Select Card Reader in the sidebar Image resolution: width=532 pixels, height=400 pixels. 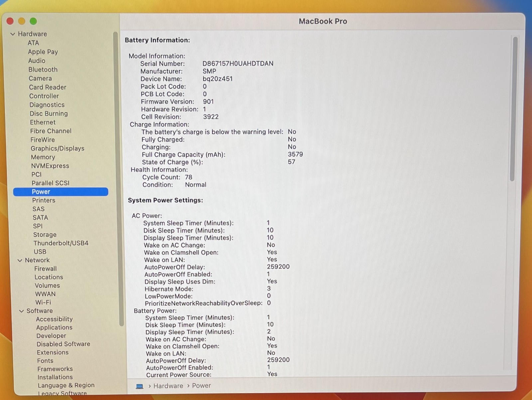(48, 87)
